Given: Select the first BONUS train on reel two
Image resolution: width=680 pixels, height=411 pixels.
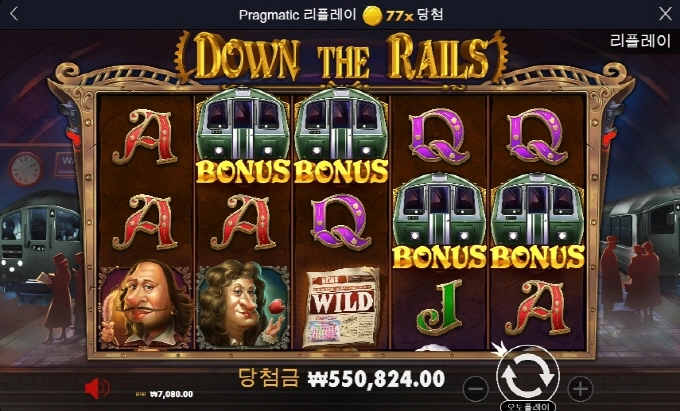Looking at the screenshot, I should pos(243,134).
